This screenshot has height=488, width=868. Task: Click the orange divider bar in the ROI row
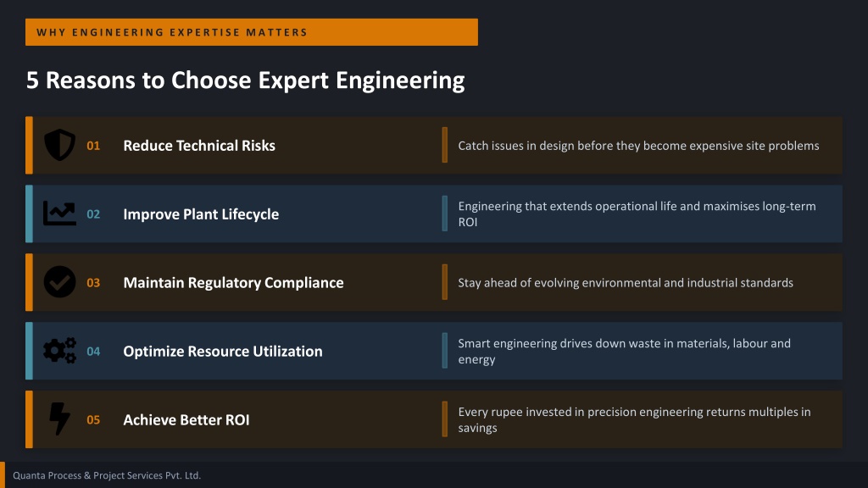[x=444, y=419]
